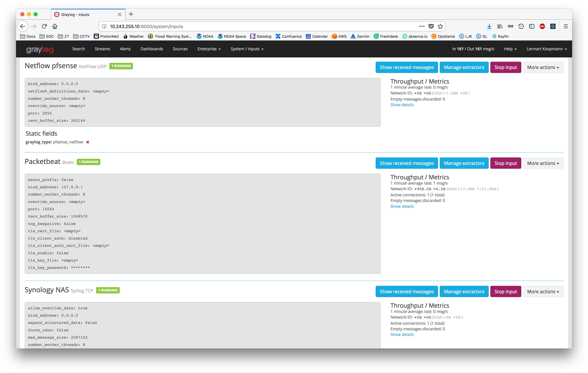Bookmark this page with the star icon
588x373 pixels.
pyautogui.click(x=440, y=26)
